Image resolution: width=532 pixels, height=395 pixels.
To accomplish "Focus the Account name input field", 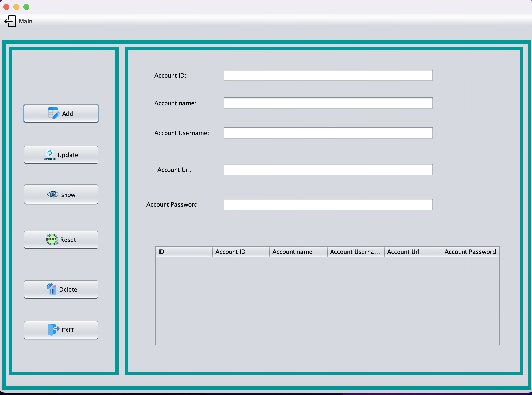I will (328, 103).
